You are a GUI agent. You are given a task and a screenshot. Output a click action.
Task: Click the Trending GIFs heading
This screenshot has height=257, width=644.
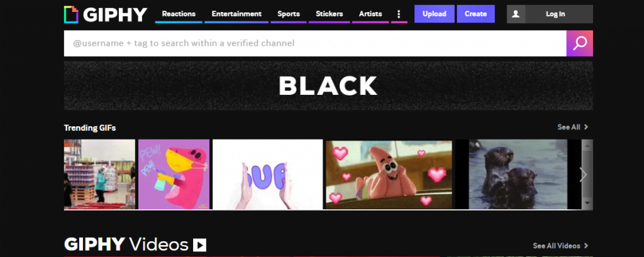[x=90, y=128]
